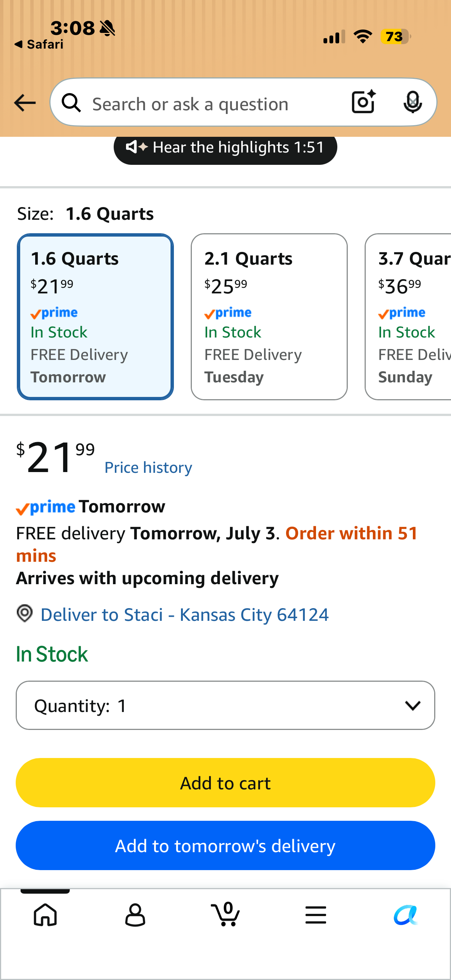Open the hamburger menu icon
The image size is (451, 980).
click(316, 915)
